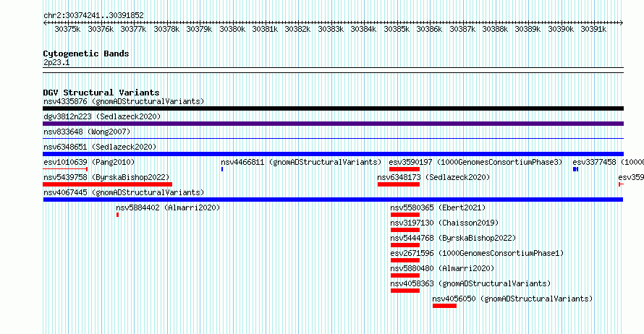644x334 pixels.
Task: Click the red nsv6348173 variant bar
Action: (399, 184)
